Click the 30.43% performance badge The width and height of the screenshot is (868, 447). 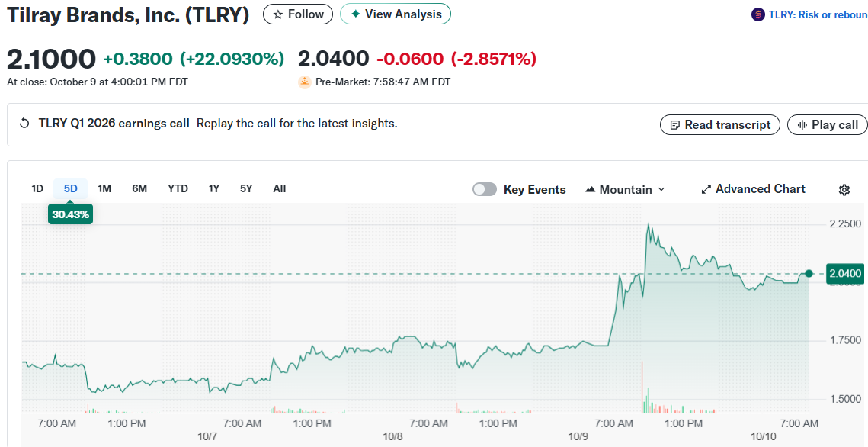coord(71,214)
